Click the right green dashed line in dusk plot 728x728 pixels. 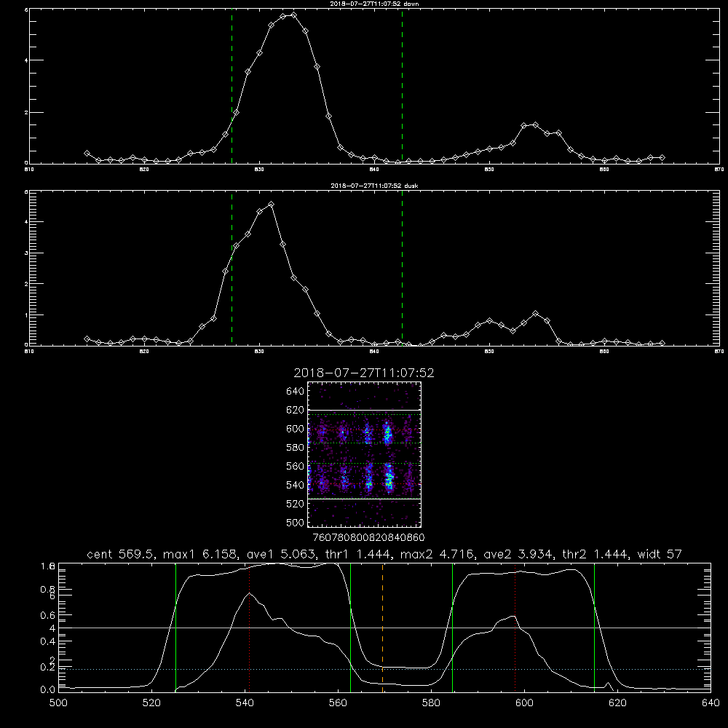402,268
